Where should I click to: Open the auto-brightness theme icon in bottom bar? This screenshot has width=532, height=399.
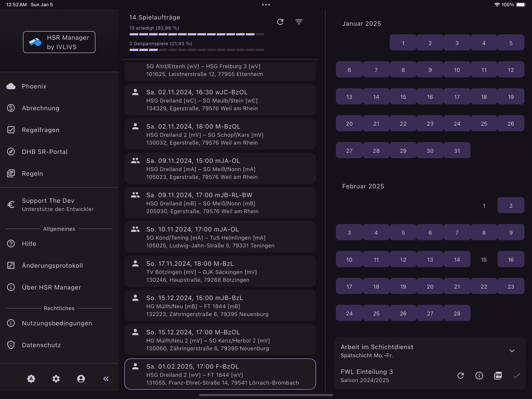tap(31, 379)
